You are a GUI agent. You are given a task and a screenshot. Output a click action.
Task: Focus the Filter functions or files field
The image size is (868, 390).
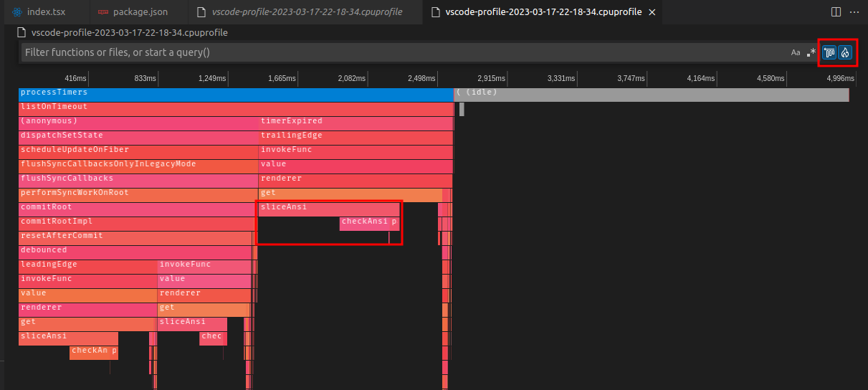[x=404, y=52]
